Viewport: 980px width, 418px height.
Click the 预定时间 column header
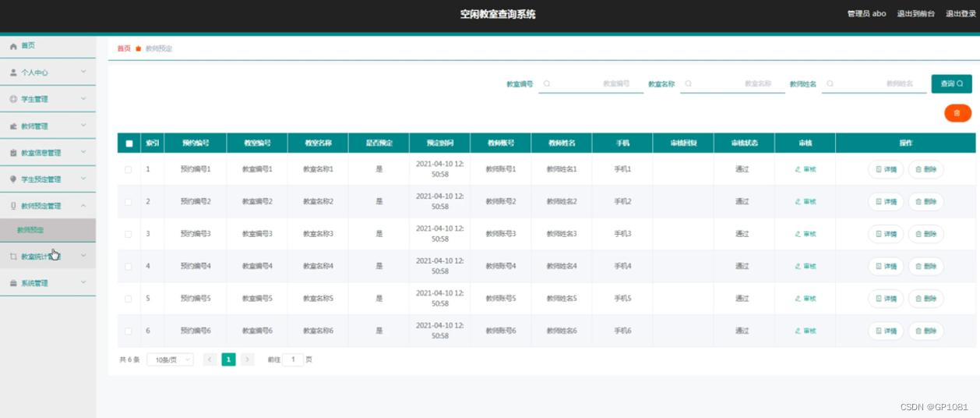coord(439,143)
